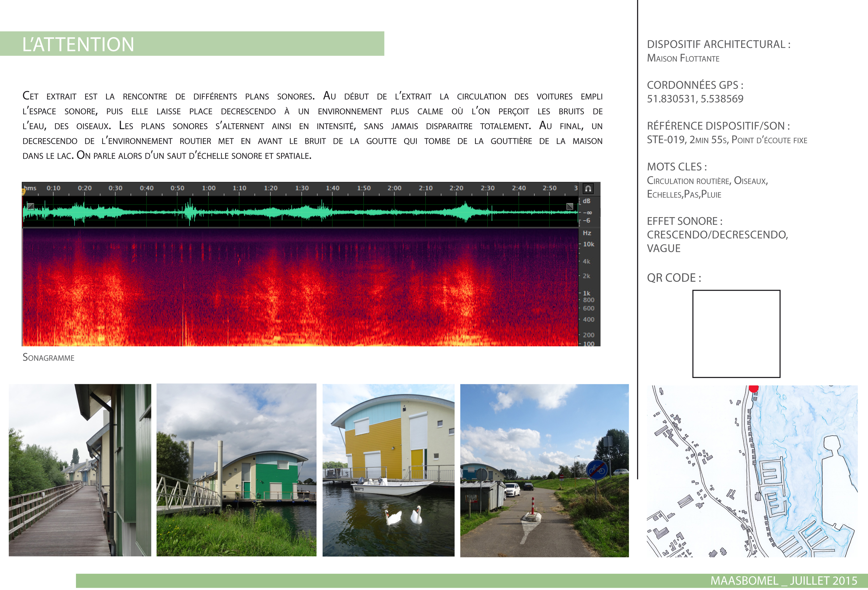The width and height of the screenshot is (868, 590).
Task: Click the 0:30 mark on the time ruler
Action: click(115, 188)
